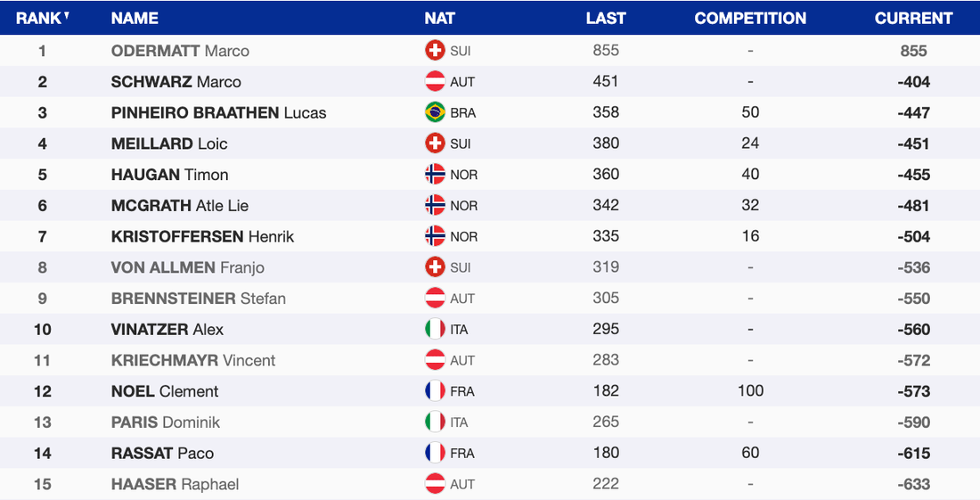
Task: Open athlete ODERMATT Marco
Action: pyautogui.click(x=180, y=51)
